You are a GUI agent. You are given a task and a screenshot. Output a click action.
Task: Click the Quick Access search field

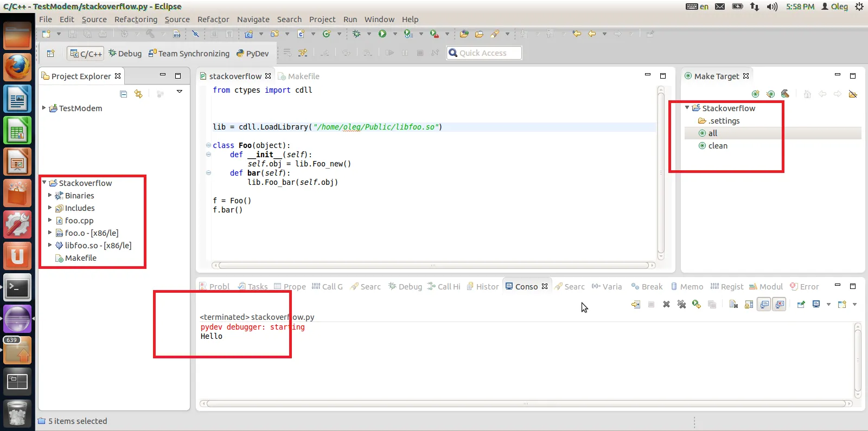pos(484,53)
